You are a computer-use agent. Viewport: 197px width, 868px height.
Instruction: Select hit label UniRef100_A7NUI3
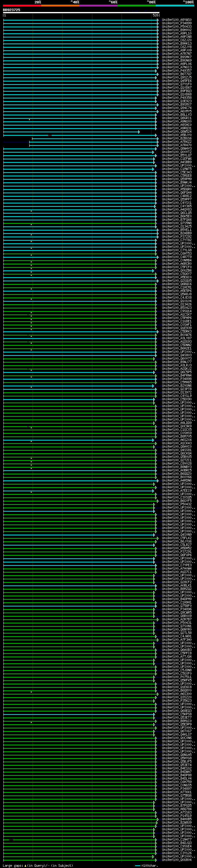tap(177, 67)
